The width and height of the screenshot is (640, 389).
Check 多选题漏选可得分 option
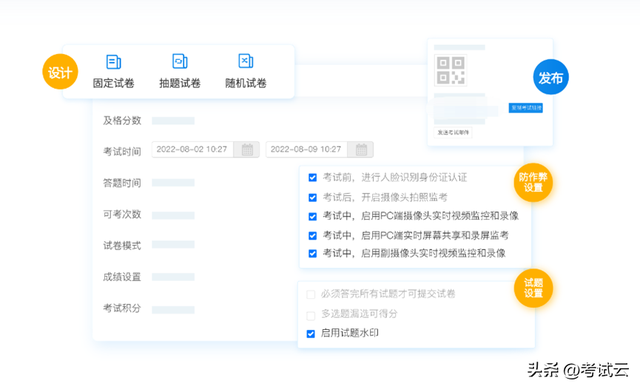311,316
